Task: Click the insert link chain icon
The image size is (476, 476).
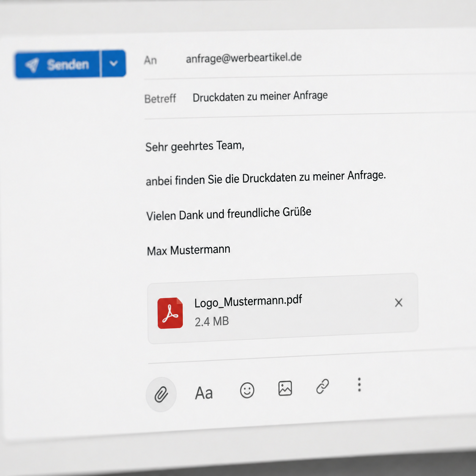Action: point(323,386)
